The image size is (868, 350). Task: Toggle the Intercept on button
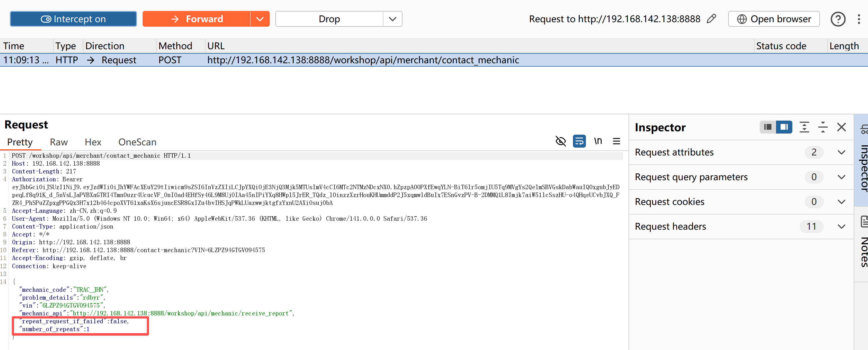coord(73,19)
